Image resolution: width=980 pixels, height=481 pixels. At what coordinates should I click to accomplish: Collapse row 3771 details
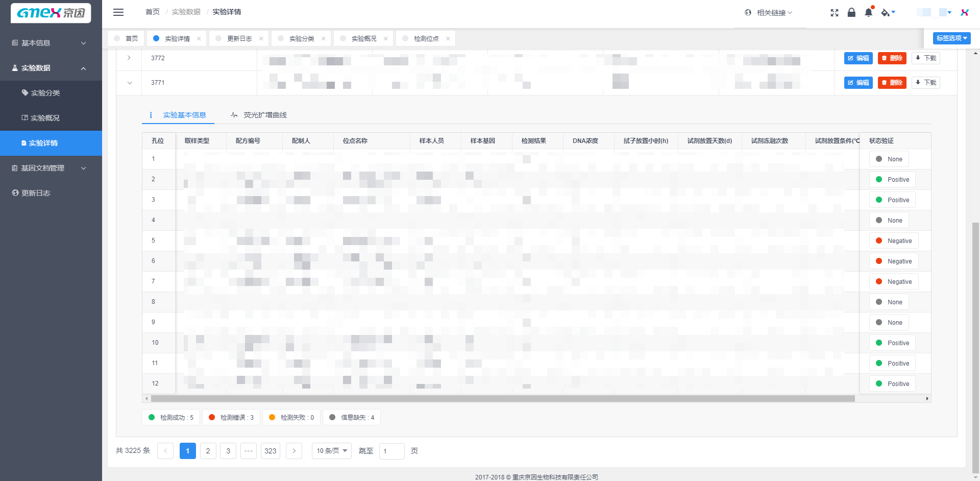130,83
